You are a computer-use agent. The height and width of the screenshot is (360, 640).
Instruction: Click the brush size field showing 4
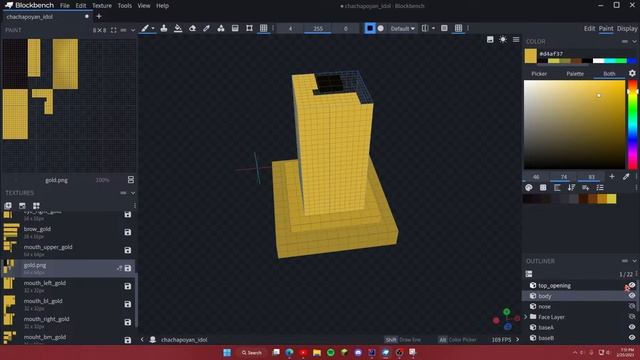pyautogui.click(x=290, y=29)
